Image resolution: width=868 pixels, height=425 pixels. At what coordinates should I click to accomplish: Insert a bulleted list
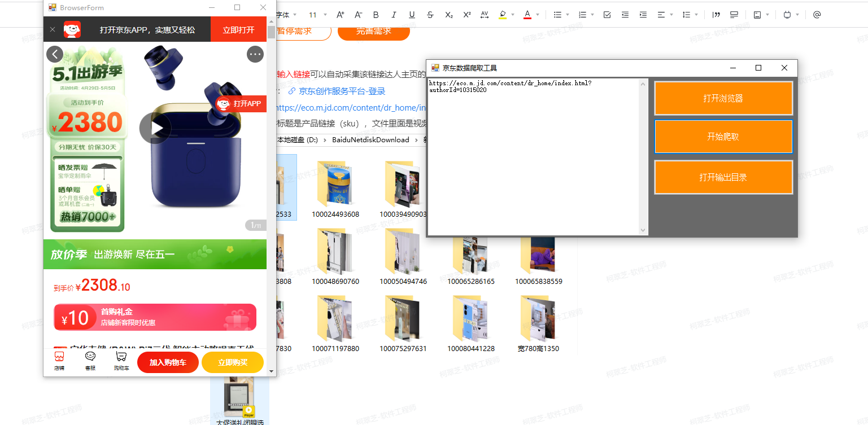pyautogui.click(x=557, y=15)
